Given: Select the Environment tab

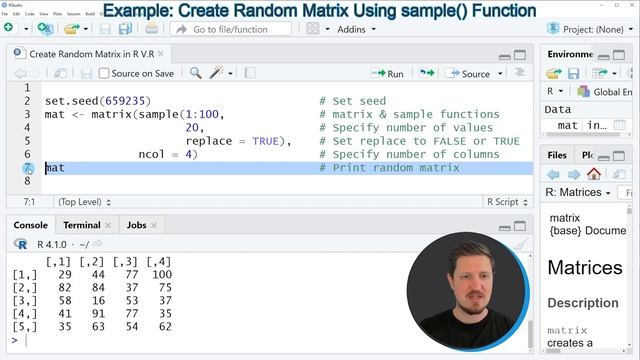Looking at the screenshot, I should click(x=571, y=54).
